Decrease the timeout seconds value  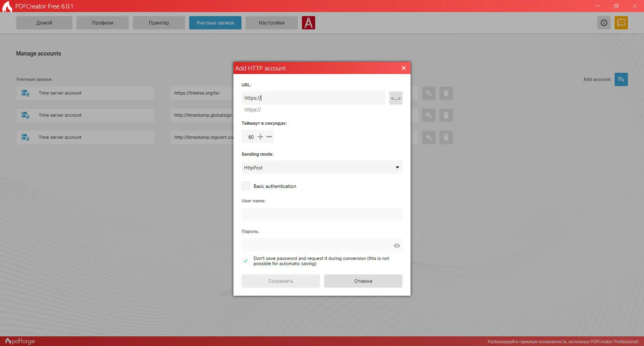[269, 137]
